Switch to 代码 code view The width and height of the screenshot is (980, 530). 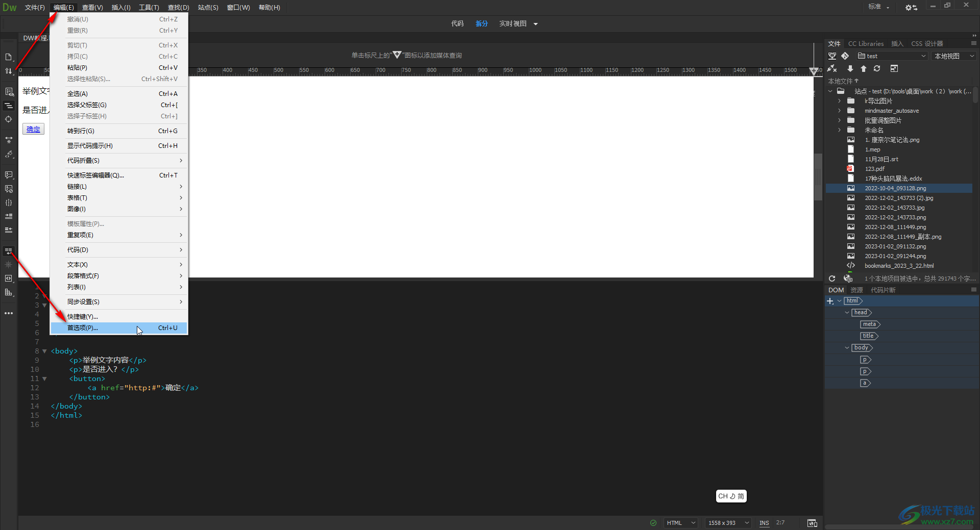[457, 23]
